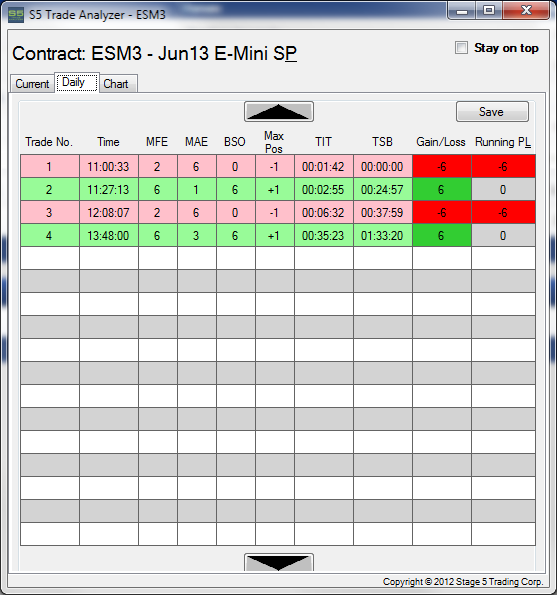Select the trade time 11:27:13 cell
557x595 pixels.
click(109, 189)
